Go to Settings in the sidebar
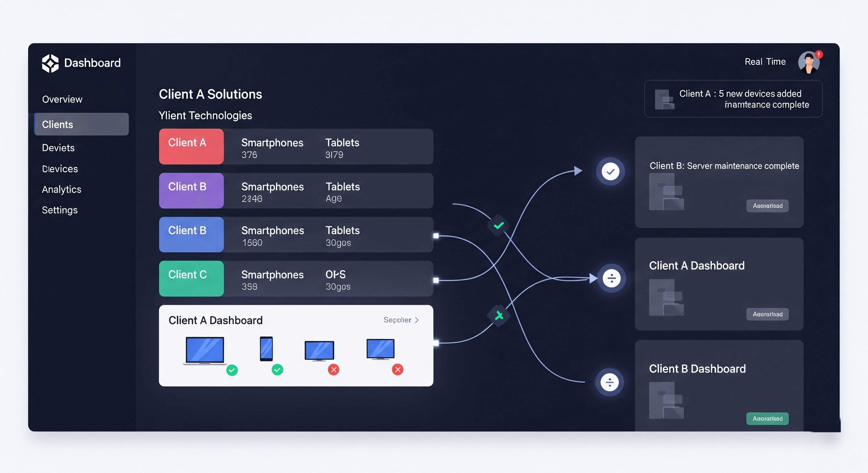 [59, 210]
